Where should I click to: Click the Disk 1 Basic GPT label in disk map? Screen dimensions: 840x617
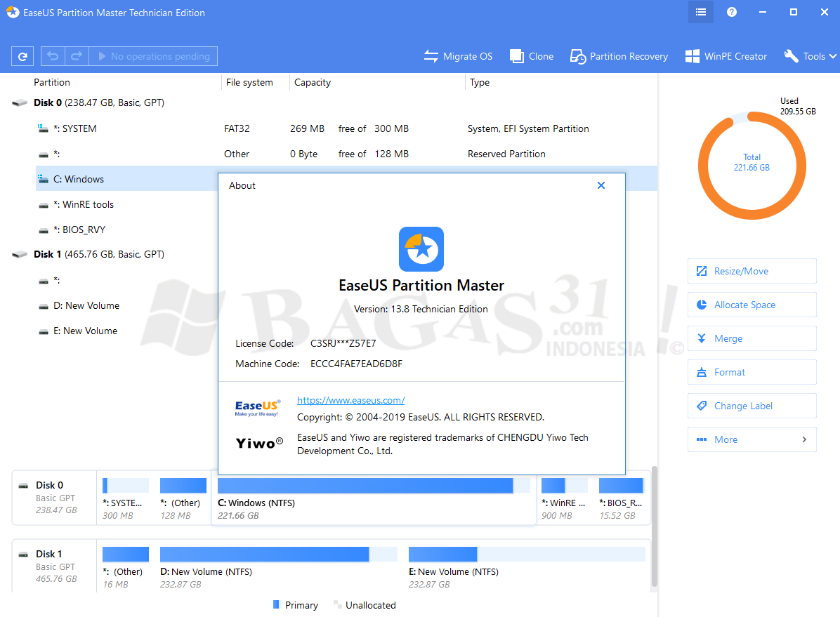(54, 566)
